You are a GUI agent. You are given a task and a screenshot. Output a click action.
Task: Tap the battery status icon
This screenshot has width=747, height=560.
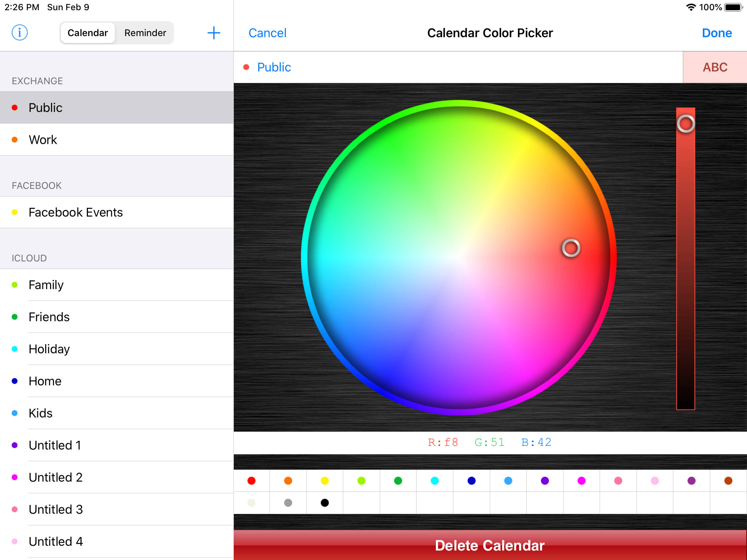(733, 7)
